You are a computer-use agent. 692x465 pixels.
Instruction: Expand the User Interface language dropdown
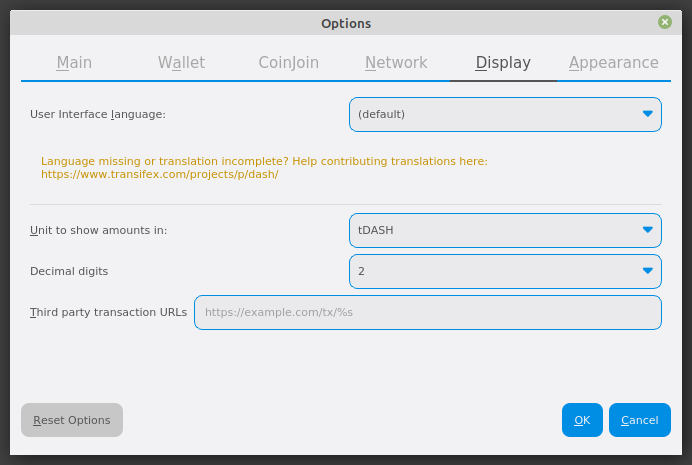504,114
